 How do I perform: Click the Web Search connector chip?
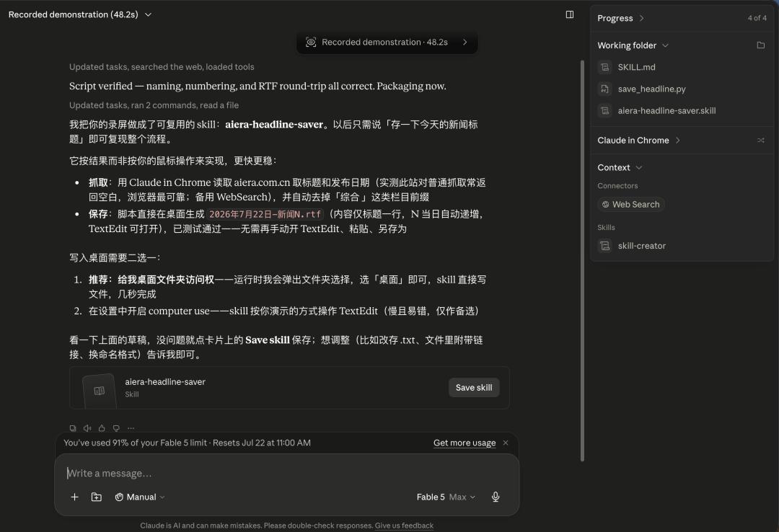[x=631, y=204]
